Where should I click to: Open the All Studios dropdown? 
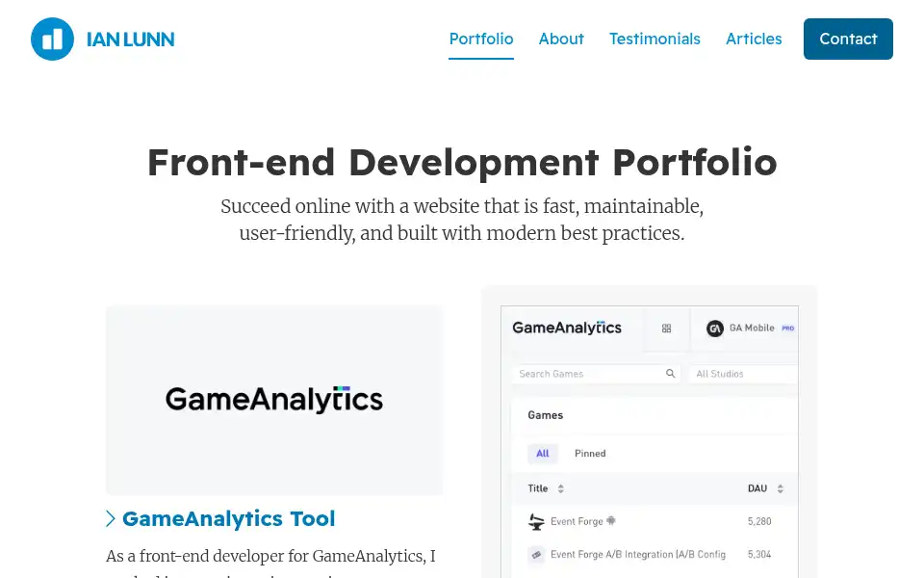[x=743, y=374]
